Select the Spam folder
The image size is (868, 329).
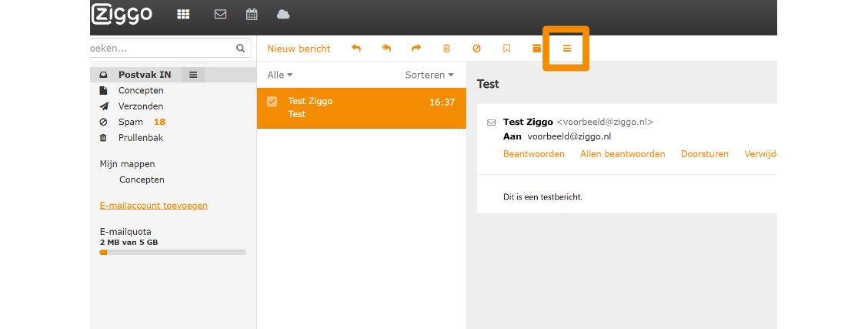point(130,122)
